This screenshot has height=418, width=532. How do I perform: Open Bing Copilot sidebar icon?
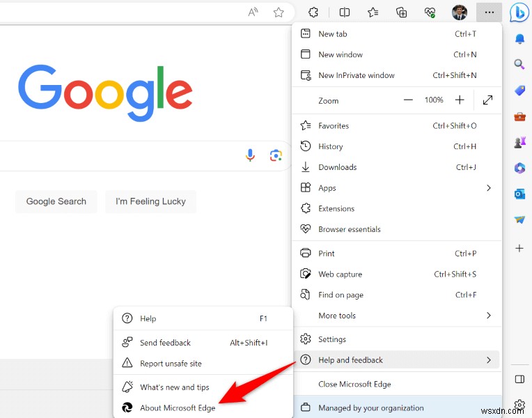coord(519,13)
